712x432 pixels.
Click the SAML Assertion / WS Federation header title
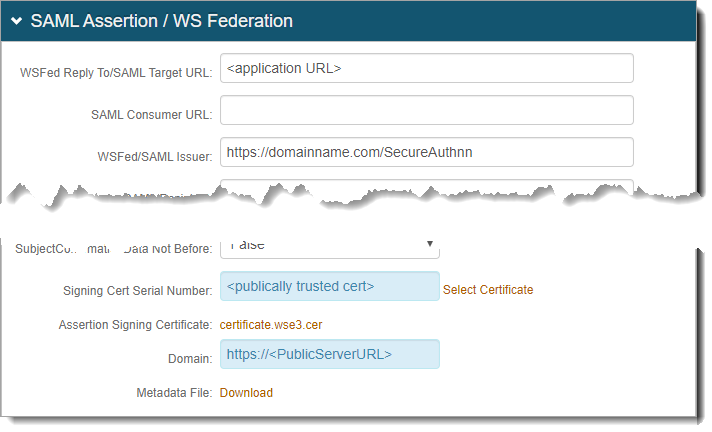[162, 21]
